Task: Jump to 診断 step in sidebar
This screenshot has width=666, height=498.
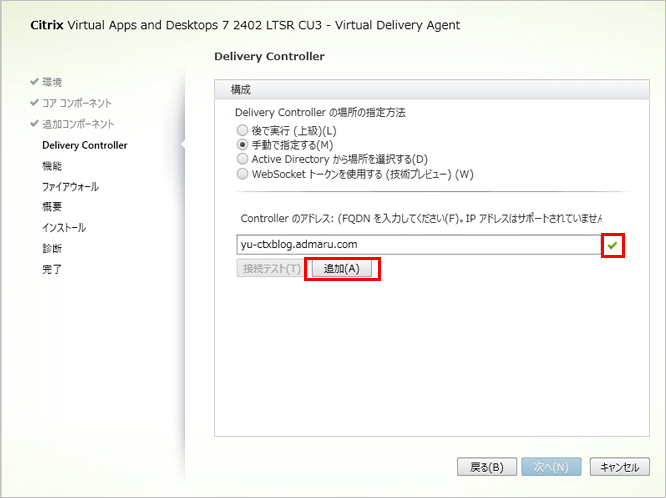Action: click(51, 248)
